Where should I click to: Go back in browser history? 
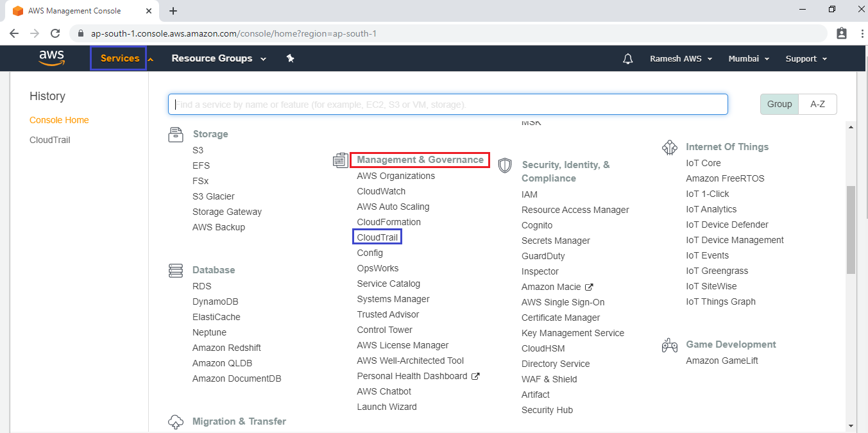click(14, 33)
